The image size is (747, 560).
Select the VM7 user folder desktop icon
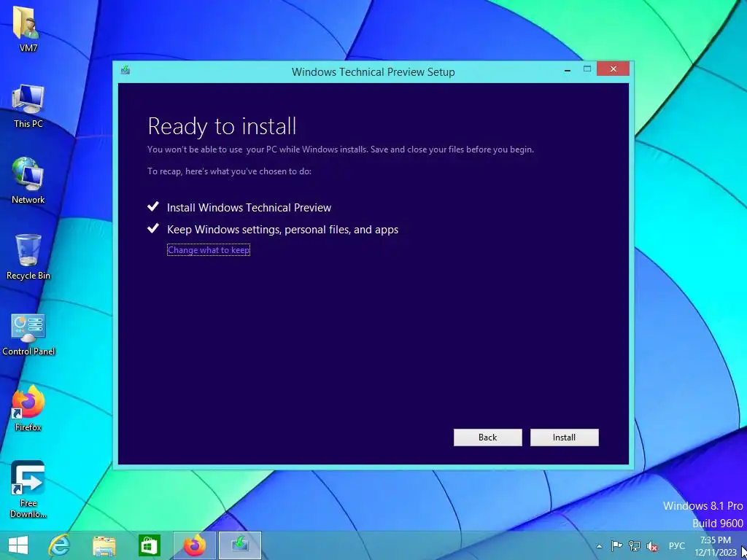point(28,31)
